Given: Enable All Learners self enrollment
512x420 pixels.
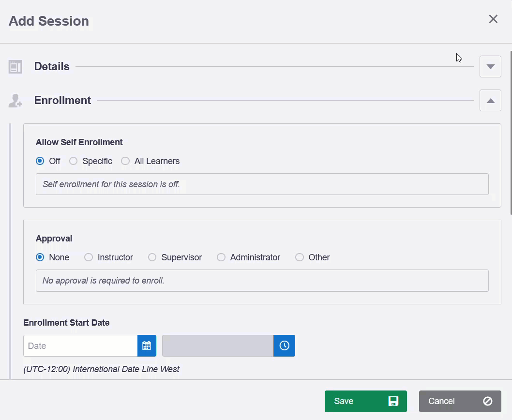Looking at the screenshot, I should (125, 161).
